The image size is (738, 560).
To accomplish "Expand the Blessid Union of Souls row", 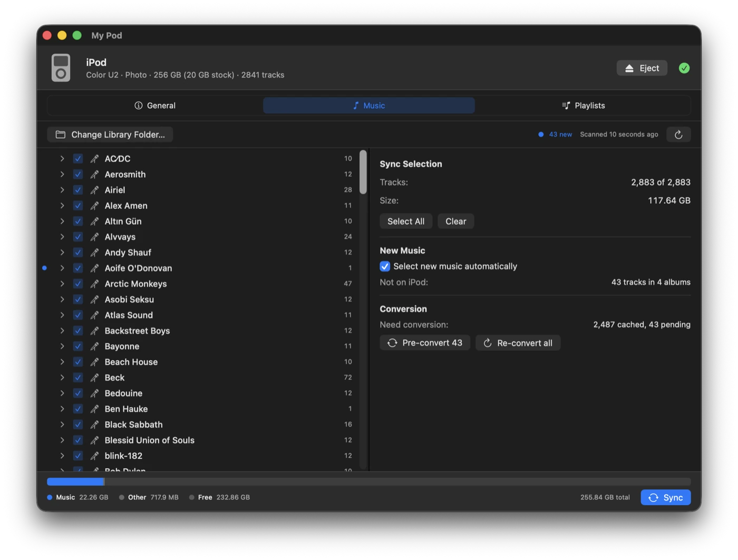I will point(62,440).
